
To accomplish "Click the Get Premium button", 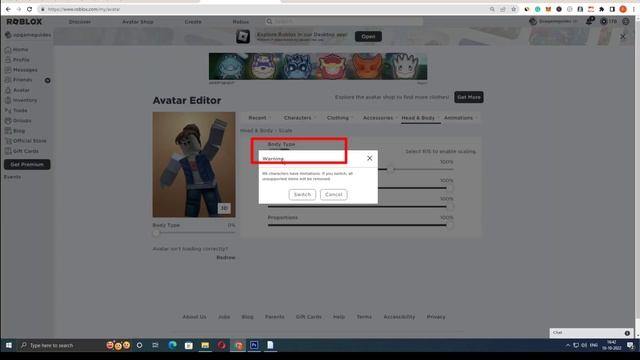I will pos(27,164).
